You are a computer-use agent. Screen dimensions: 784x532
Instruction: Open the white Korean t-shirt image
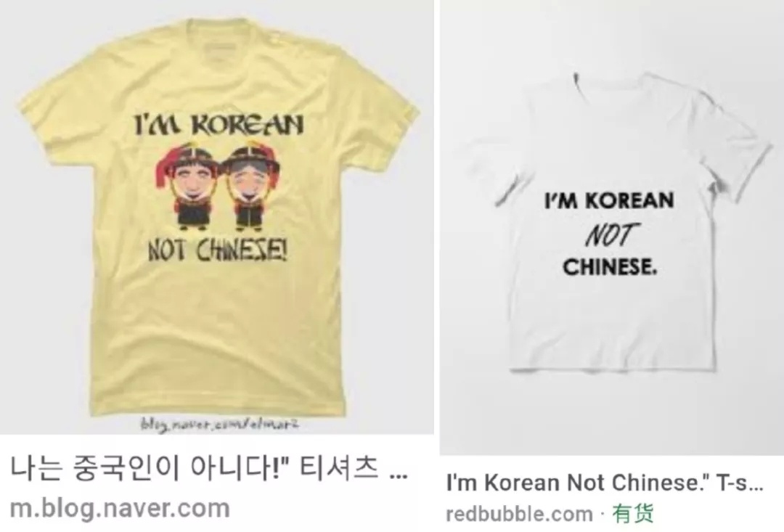pos(611,227)
